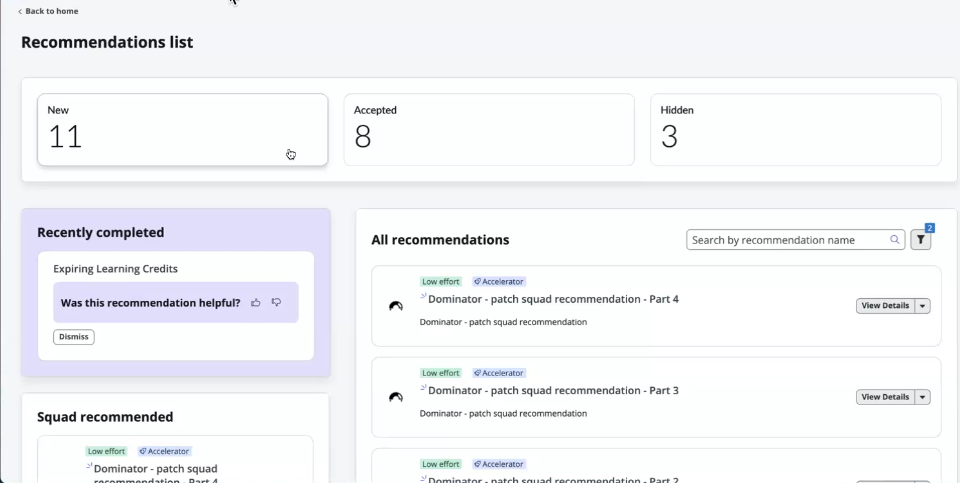Click Low effort tag on Part 4 card

tap(440, 282)
